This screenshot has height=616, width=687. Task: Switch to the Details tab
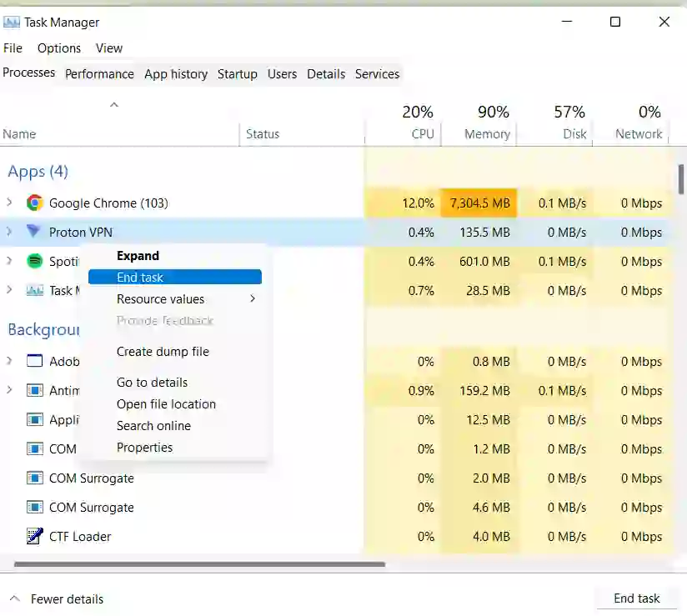click(x=326, y=74)
